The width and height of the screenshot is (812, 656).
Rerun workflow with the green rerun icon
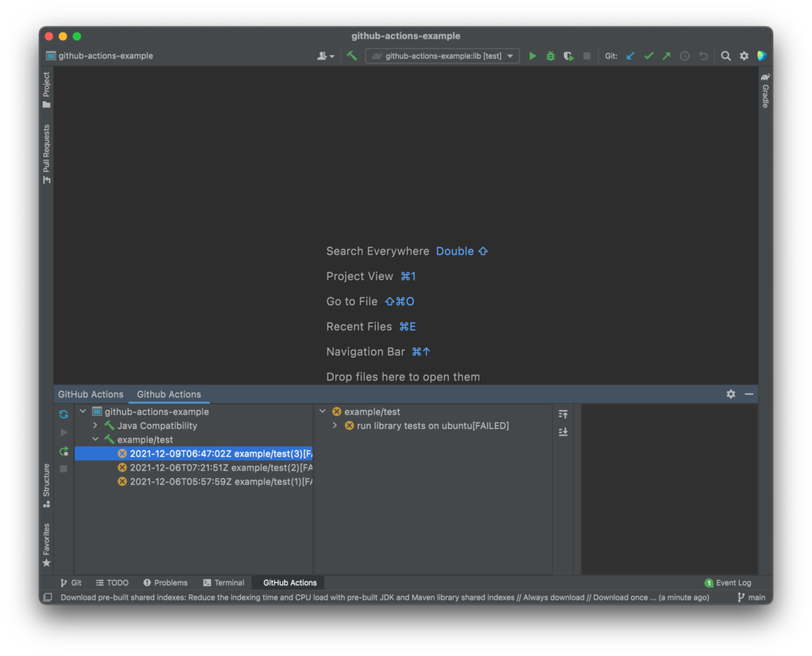[63, 451]
